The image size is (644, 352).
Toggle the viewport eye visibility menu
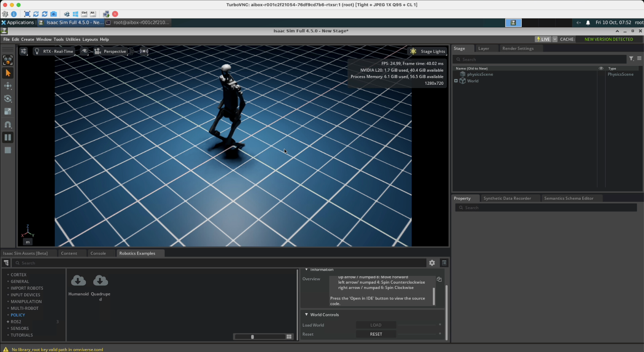(84, 51)
